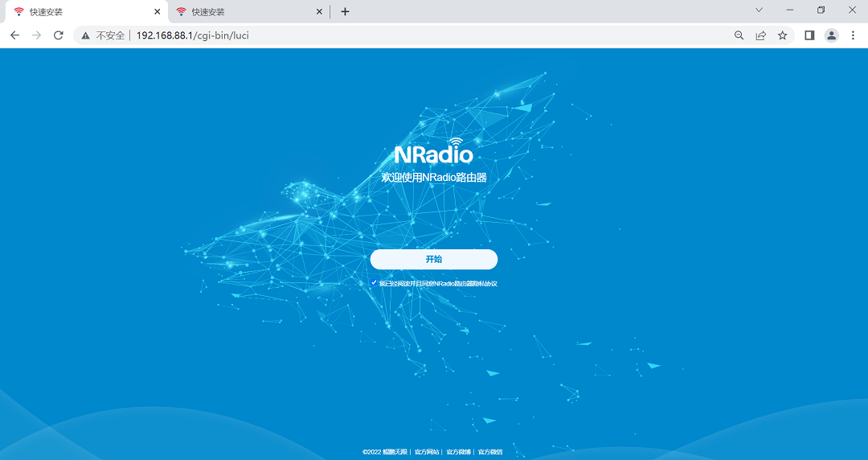Click the NRadio logo
The image size is (868, 460).
(433, 150)
